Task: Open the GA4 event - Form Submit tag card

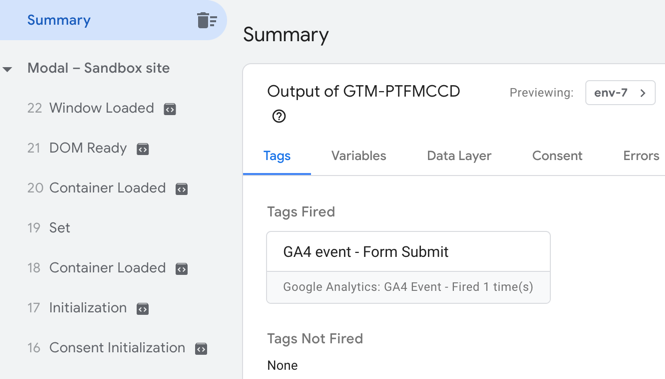Action: tap(408, 268)
